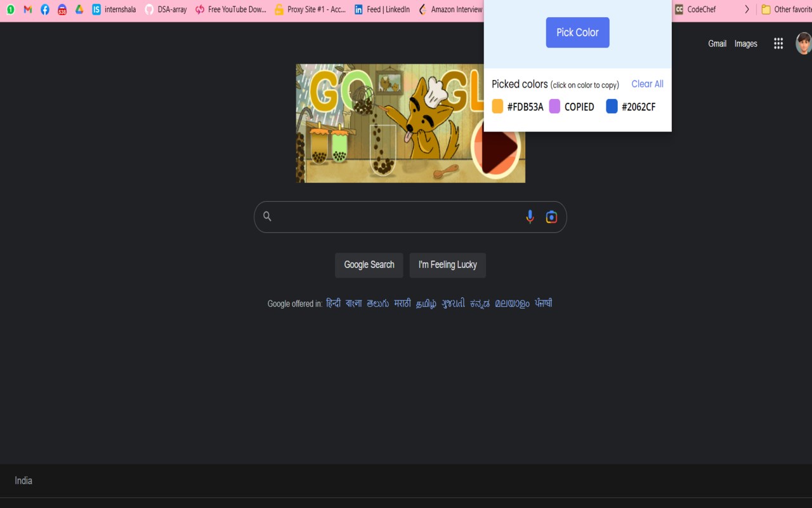Click the Clear All link
This screenshot has width=812, height=508.
(647, 84)
